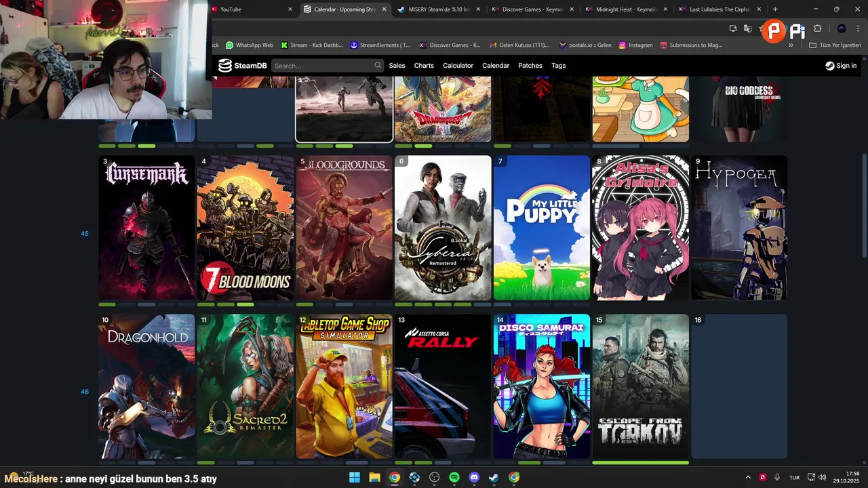868x488 pixels.
Task: Open the Syberia Remastered game card
Action: [443, 228]
